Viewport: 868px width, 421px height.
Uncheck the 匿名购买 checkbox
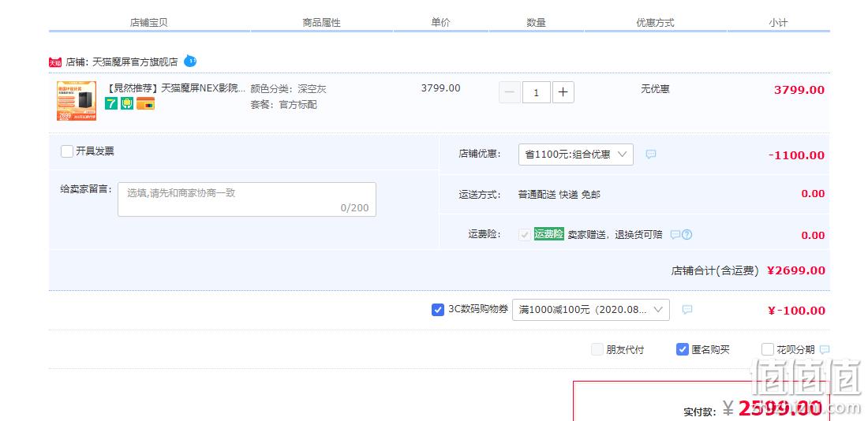click(x=682, y=349)
